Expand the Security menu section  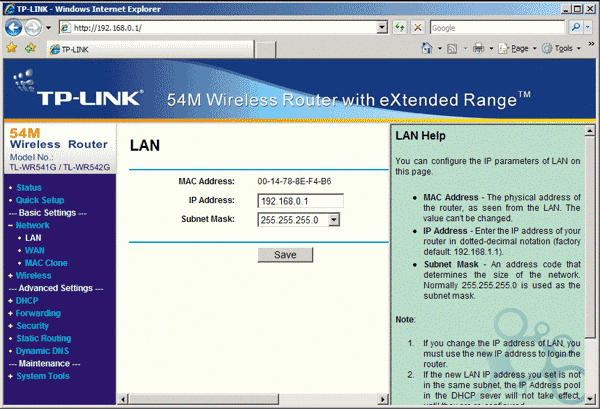32,326
